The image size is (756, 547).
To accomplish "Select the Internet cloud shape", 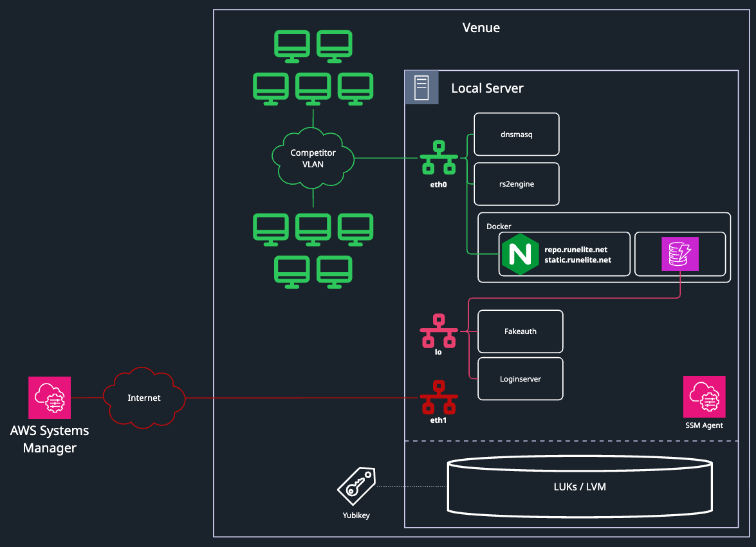I will coord(144,398).
